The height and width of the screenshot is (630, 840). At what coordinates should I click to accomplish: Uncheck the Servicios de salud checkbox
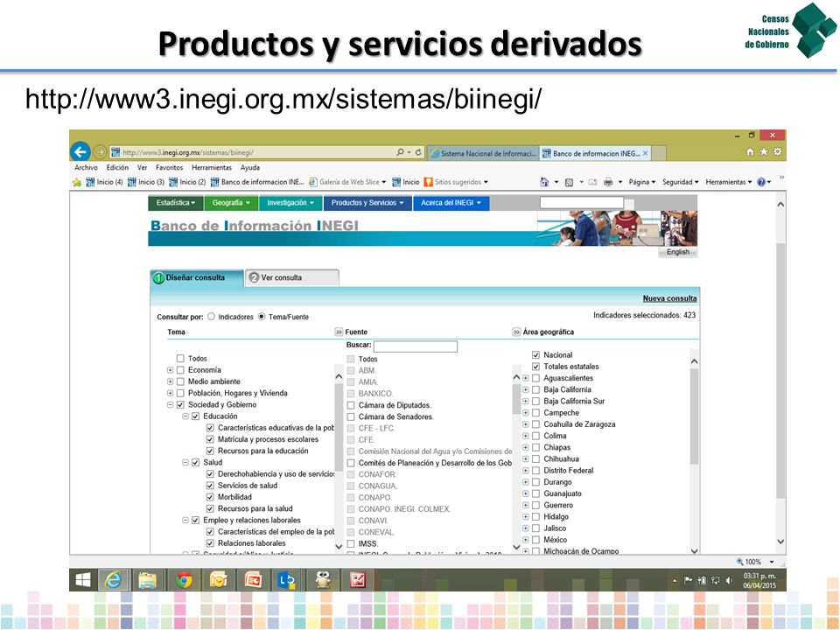(x=210, y=486)
